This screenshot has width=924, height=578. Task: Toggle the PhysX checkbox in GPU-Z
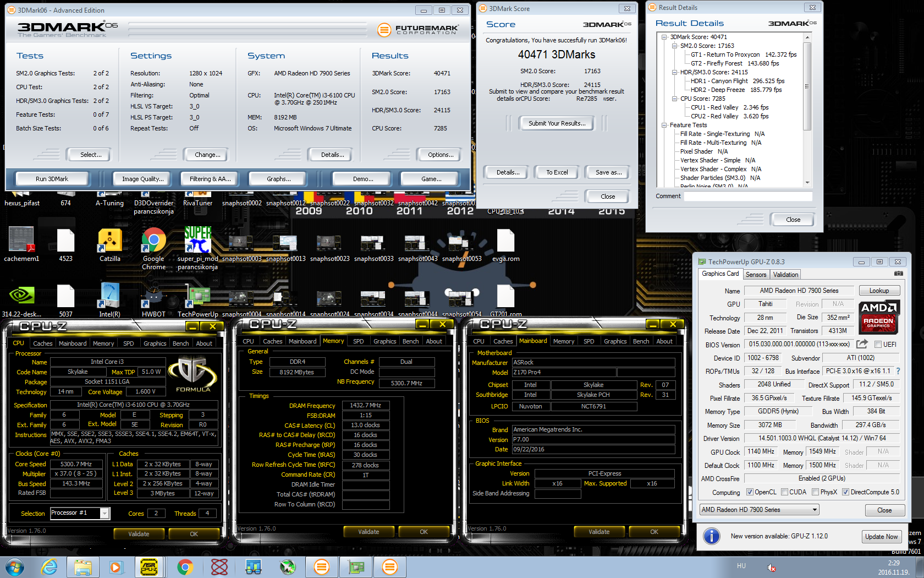click(815, 492)
